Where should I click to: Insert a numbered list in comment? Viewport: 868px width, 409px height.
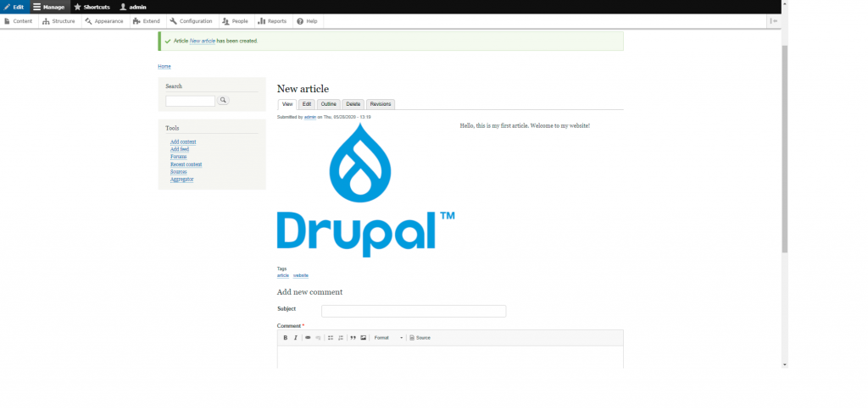click(341, 338)
